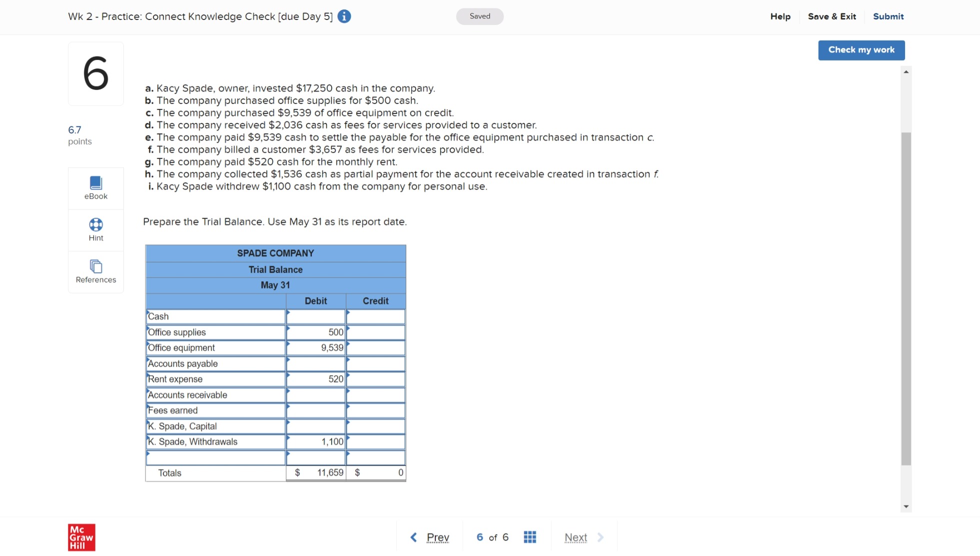Open the dropdown marker on the Cash row
Screen dimensions: 980x556
pos(148,313)
